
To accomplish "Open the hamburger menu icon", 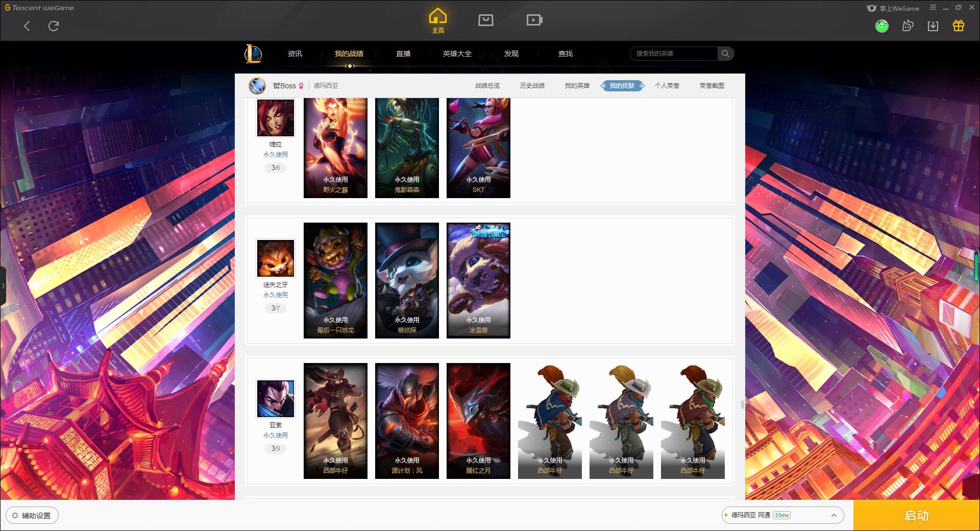I will tap(933, 8).
